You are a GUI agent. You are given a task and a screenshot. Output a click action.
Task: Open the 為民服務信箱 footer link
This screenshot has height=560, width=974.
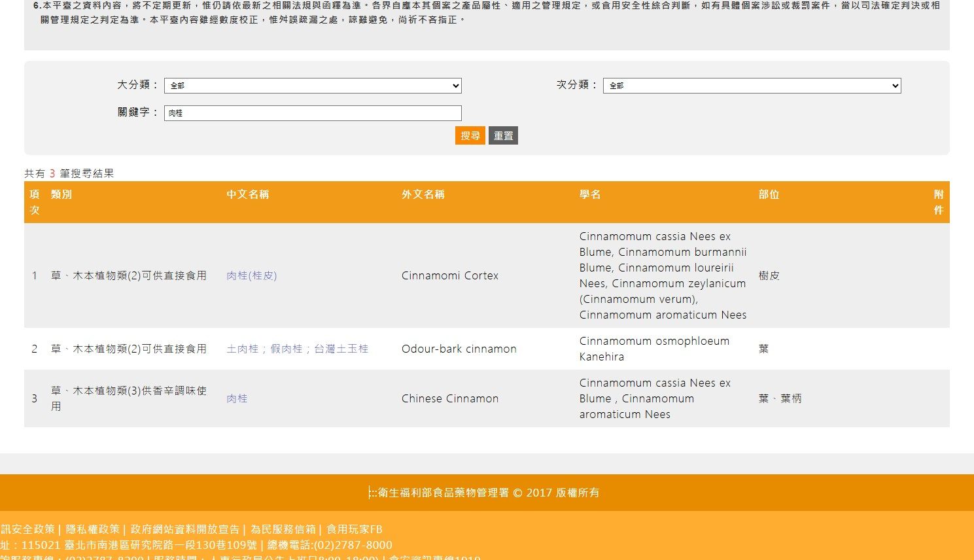click(x=283, y=529)
